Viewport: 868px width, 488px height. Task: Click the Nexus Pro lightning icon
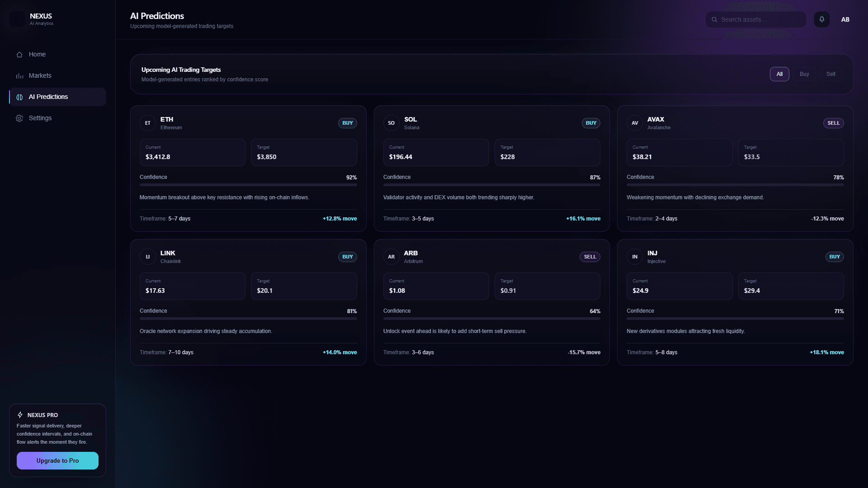click(20, 415)
